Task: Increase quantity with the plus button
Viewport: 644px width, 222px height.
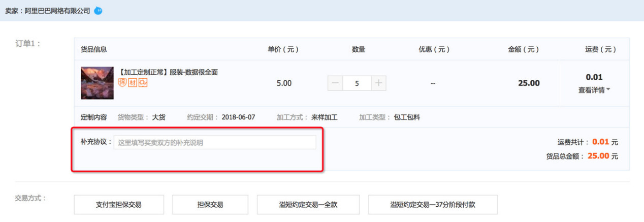Action: pyautogui.click(x=378, y=83)
